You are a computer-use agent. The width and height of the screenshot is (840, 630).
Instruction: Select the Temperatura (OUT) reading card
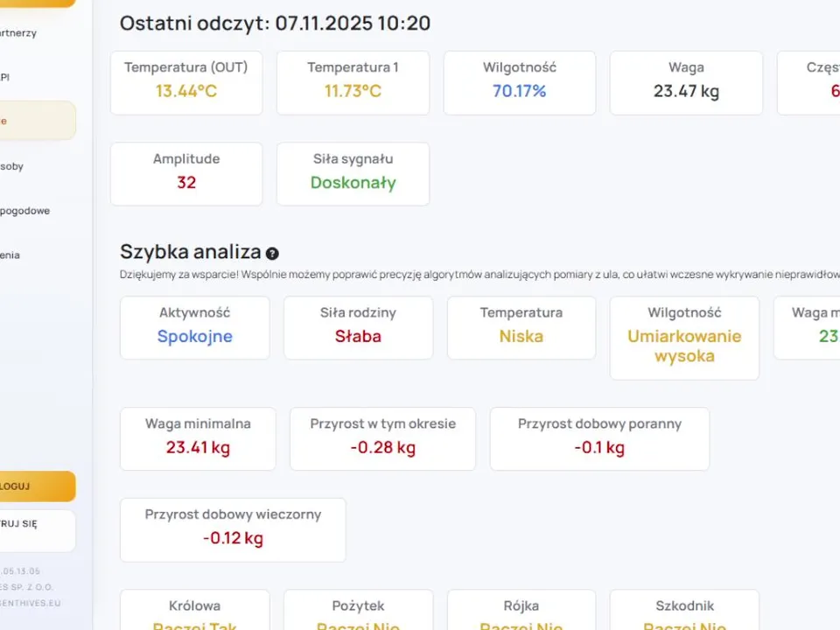pyautogui.click(x=186, y=82)
